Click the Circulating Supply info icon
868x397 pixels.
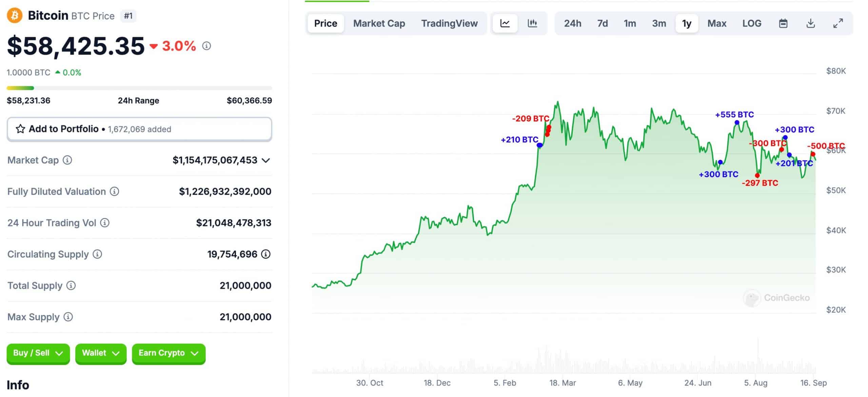[x=97, y=254]
